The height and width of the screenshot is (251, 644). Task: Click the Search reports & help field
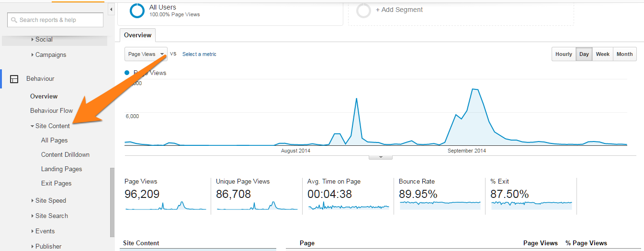coord(55,20)
